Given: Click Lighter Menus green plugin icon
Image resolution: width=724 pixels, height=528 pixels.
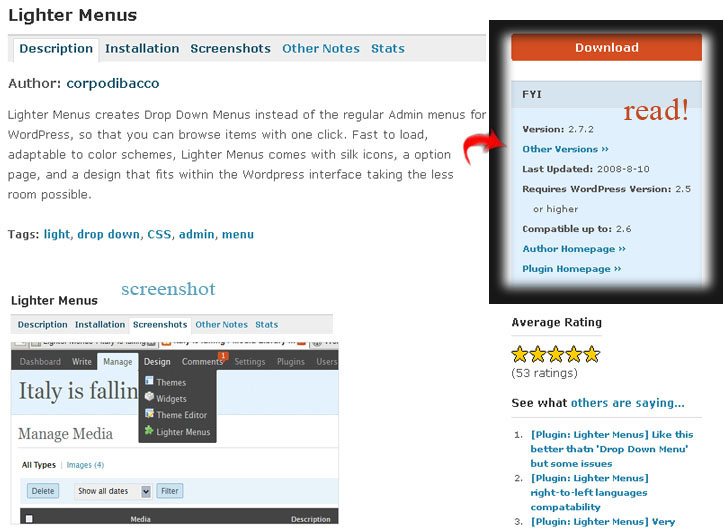Looking at the screenshot, I should point(149,430).
